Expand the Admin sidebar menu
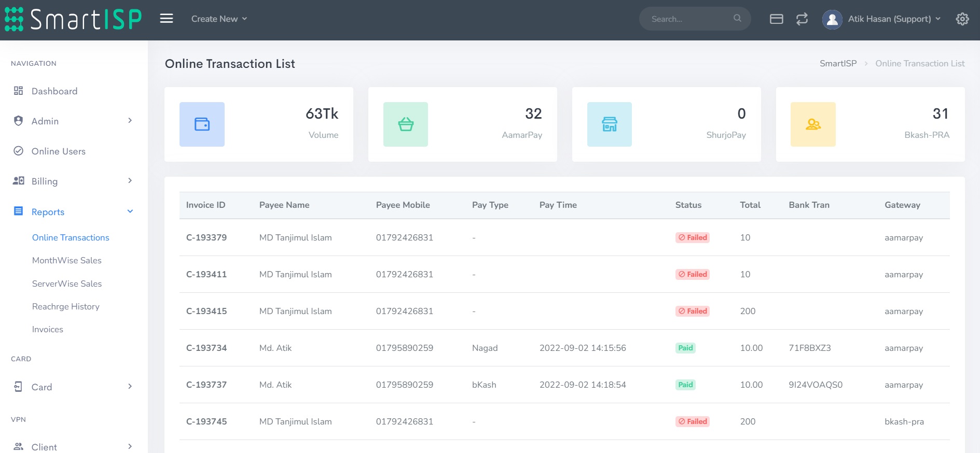This screenshot has height=453, width=980. 73,121
